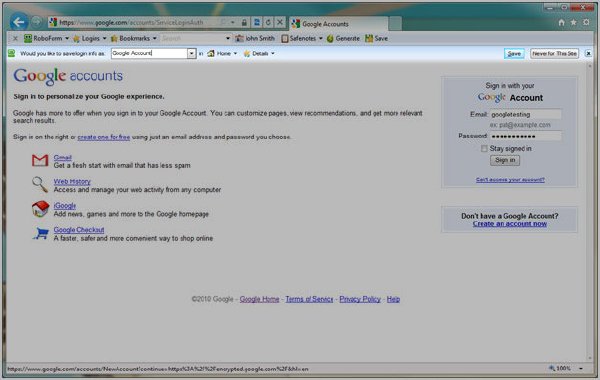Viewport: 600px width, 380px height.
Task: Close the save-login prompt bar
Action: point(588,54)
